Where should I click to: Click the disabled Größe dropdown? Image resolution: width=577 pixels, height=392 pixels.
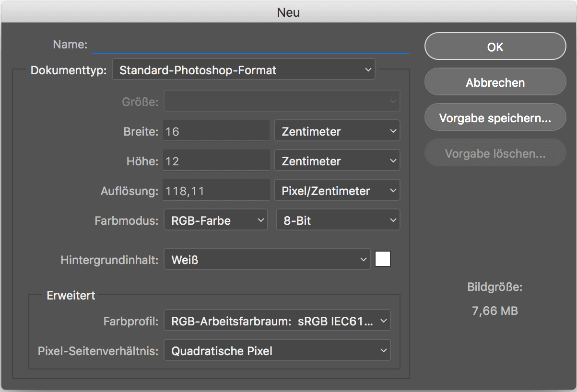[282, 101]
